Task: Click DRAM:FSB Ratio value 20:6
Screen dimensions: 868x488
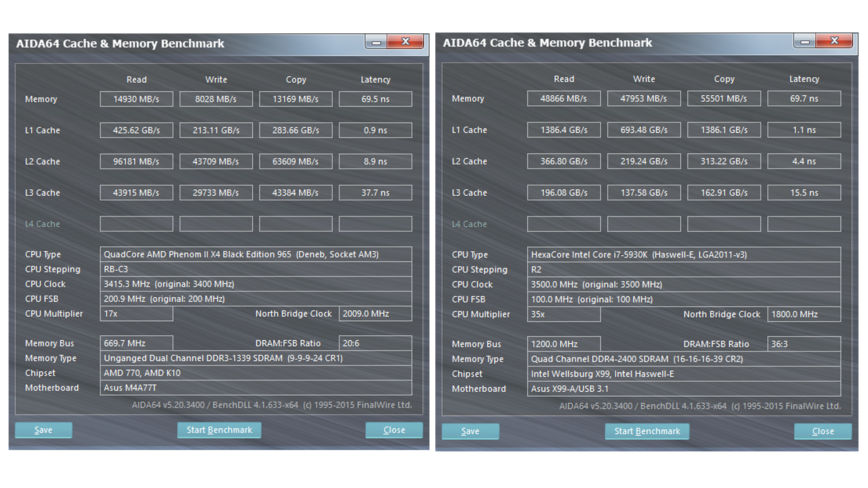Action: 375,343
